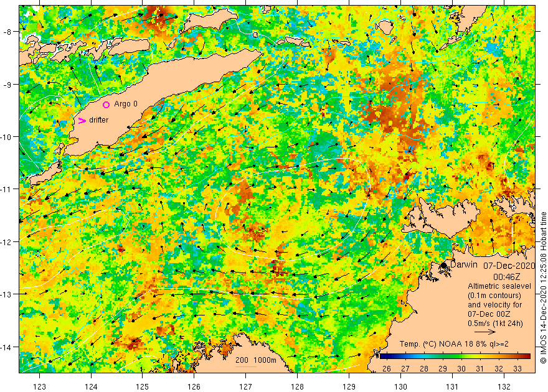The width and height of the screenshot is (548, 392).
Task: Click 'Temp. (°C) NOAA 18 8% ql>=2' caption
Action: click(454, 344)
